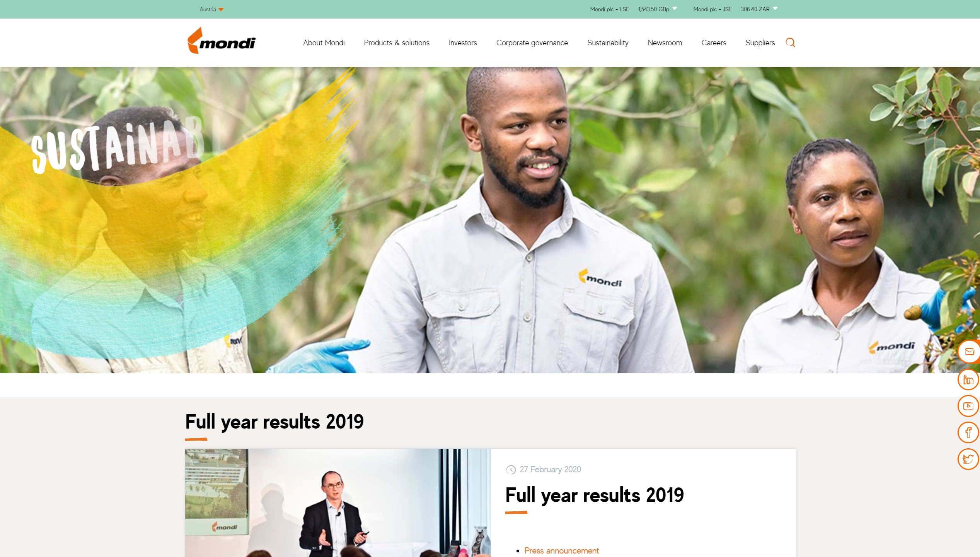Expand the Mondi plc JSE share price arrow
Viewport: 980px width, 557px height.
click(x=775, y=9)
